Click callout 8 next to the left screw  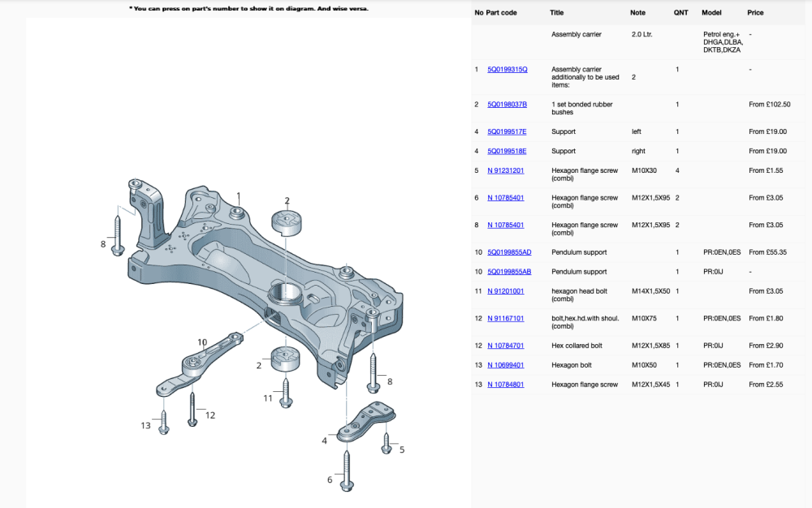click(103, 243)
